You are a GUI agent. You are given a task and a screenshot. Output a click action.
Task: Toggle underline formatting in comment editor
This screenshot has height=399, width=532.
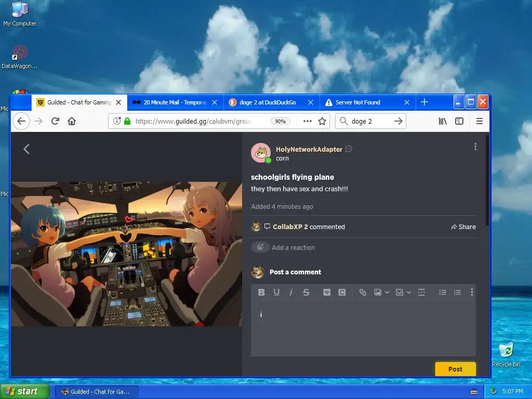pos(276,292)
